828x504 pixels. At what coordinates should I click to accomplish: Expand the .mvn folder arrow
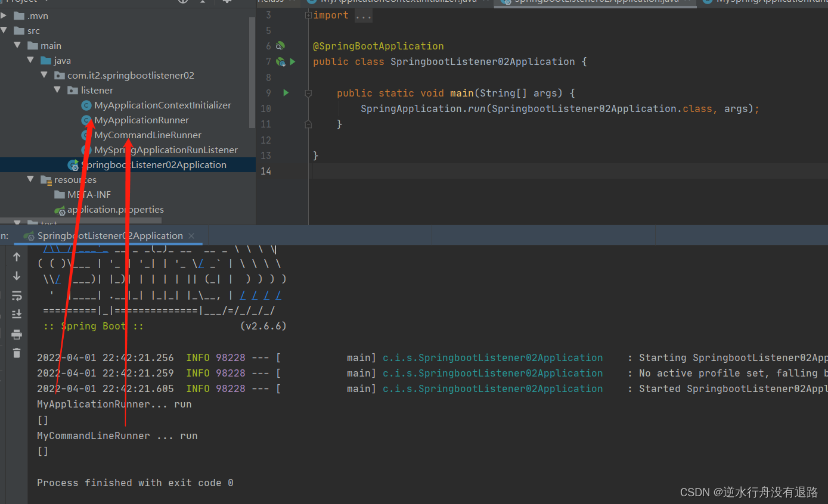tap(4, 15)
